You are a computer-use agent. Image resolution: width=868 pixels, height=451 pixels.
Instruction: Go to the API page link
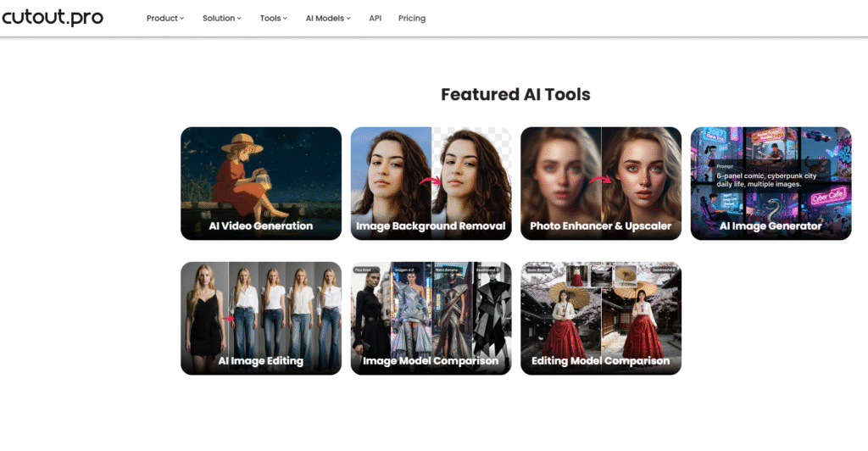[375, 19]
